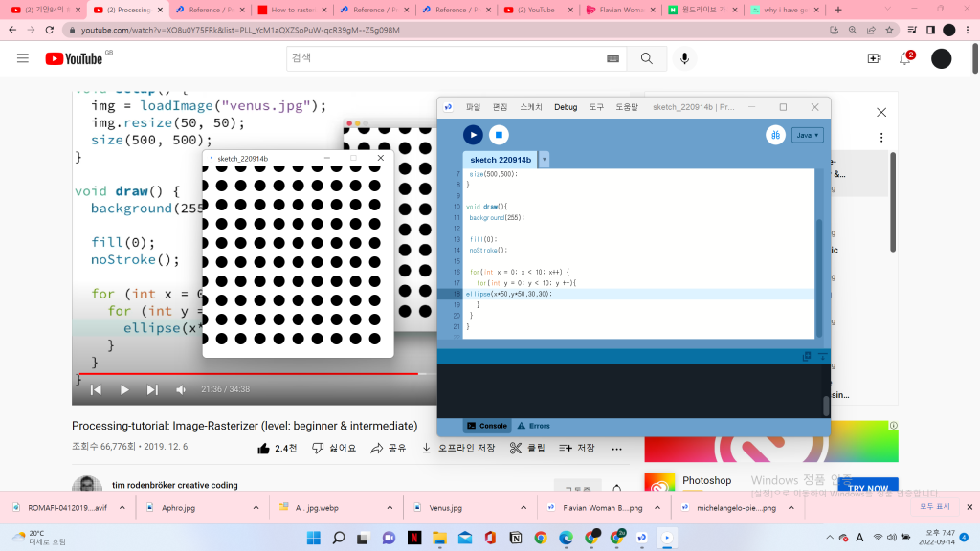Open the 도움말 menu in Processing

627,107
